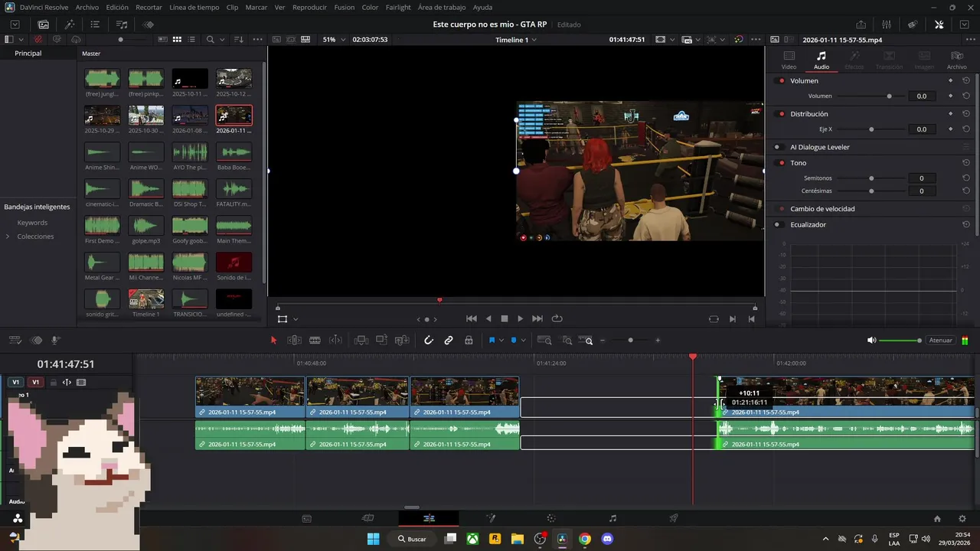Open the Edit Index list icon
The image size is (980, 551).
95,24
